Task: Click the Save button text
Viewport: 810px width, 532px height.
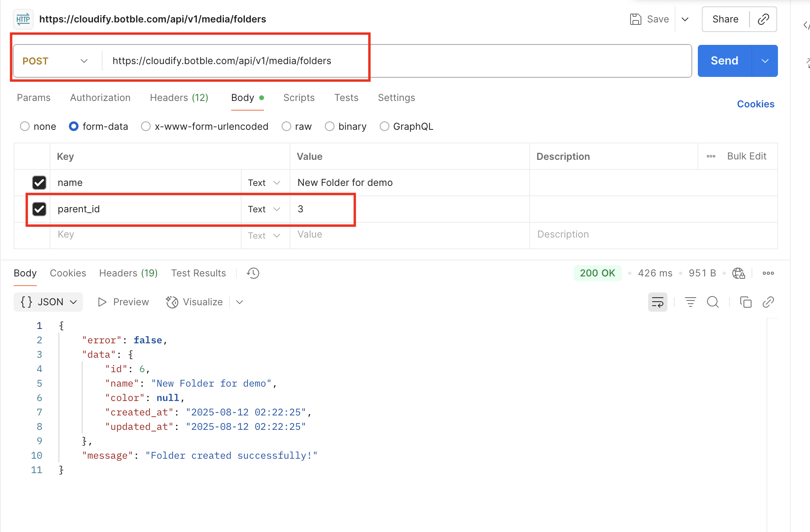Action: (658, 19)
